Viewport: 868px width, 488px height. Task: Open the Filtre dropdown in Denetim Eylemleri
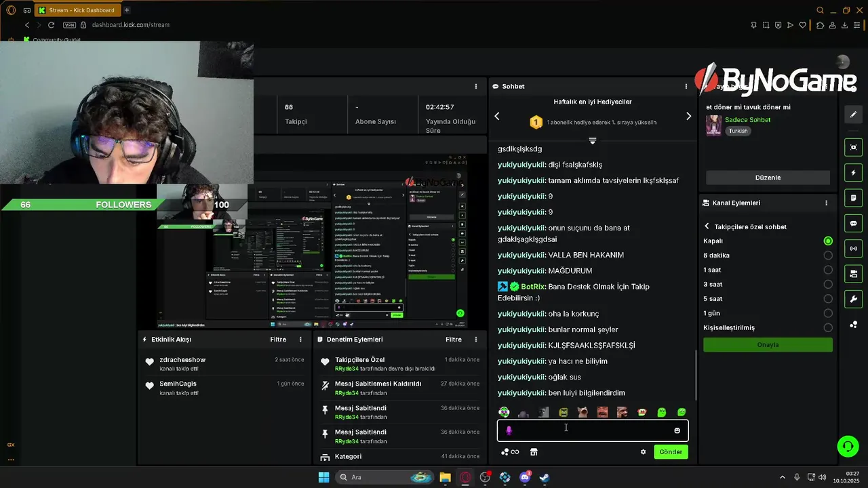(454, 340)
